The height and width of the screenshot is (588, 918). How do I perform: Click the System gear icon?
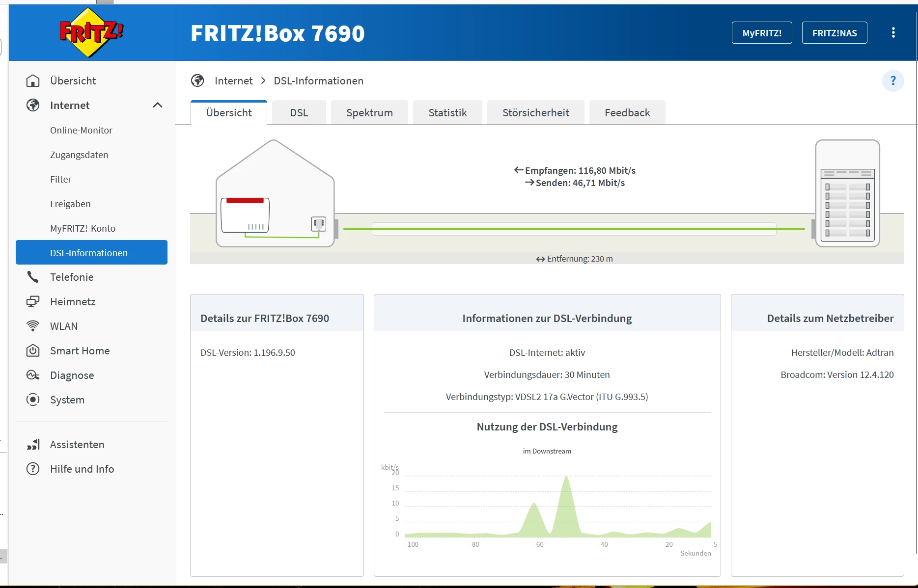pos(33,400)
